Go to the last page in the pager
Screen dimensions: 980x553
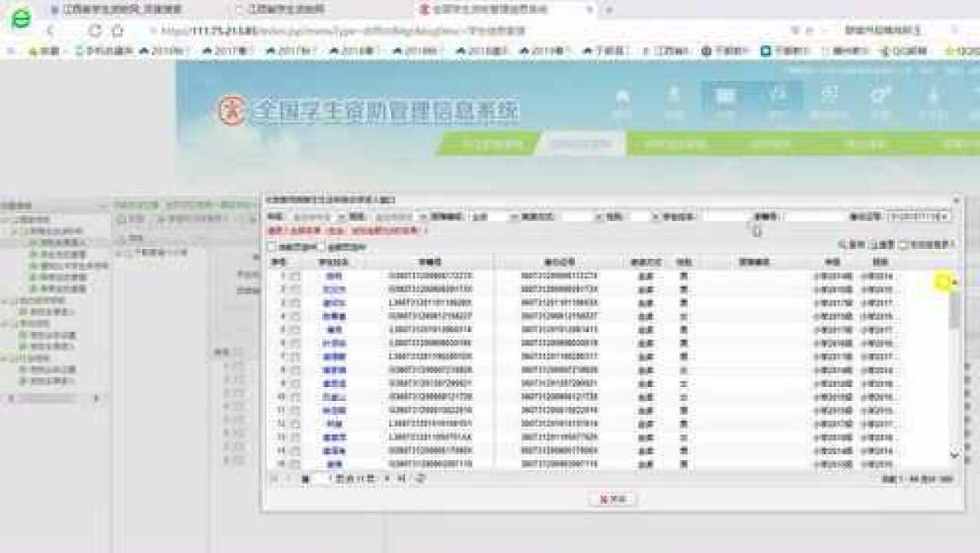[401, 478]
